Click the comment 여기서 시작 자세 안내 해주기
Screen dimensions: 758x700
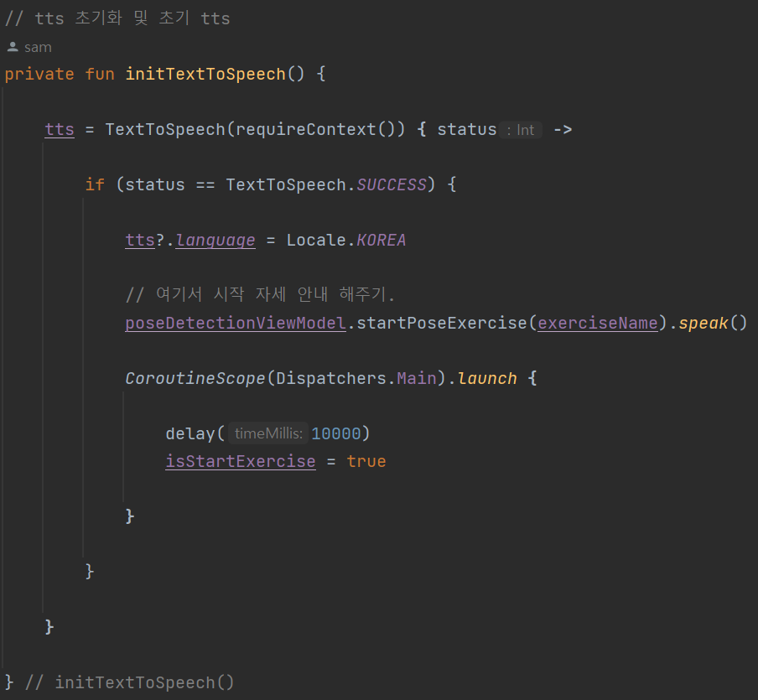tap(261, 294)
